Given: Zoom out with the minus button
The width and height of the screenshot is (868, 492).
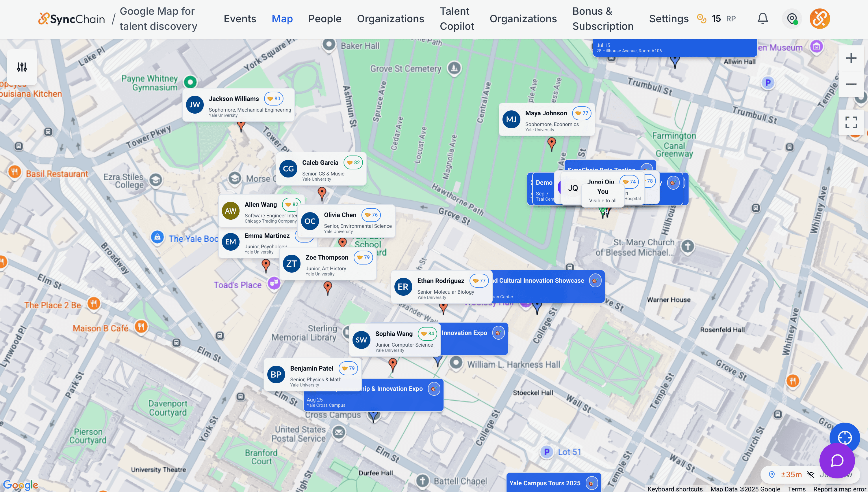Looking at the screenshot, I should pos(851,84).
